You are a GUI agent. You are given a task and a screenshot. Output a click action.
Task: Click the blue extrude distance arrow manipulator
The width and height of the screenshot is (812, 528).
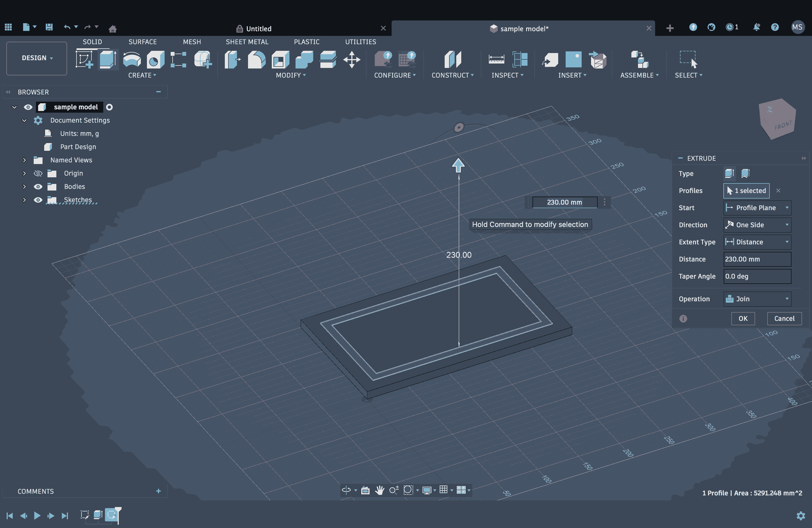coord(458,165)
